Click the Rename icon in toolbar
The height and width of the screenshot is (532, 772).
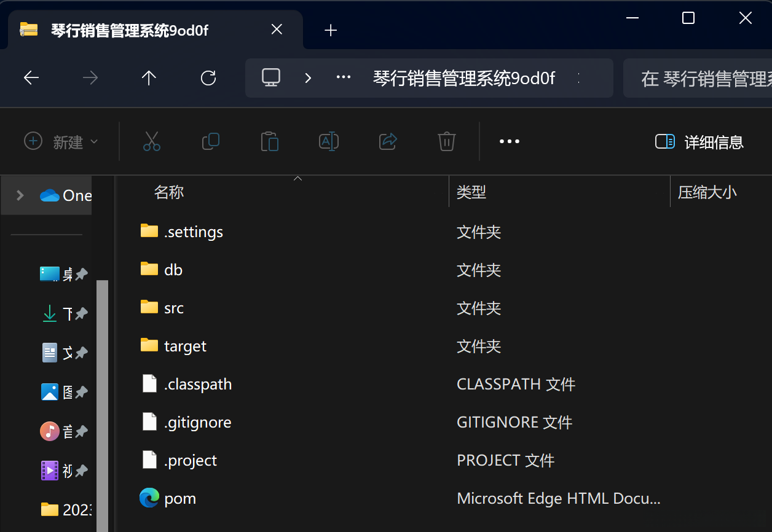point(329,141)
